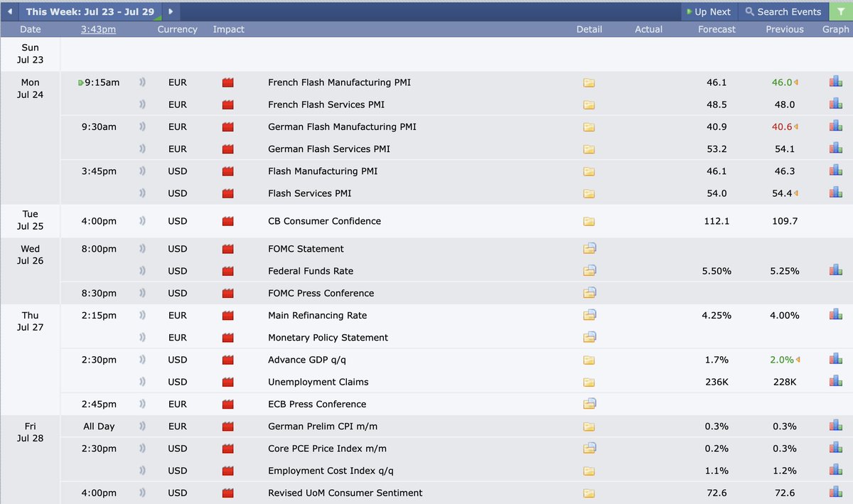This screenshot has height=504, width=853.
Task: Open detail folder for Core PCE Price Index
Action: pyautogui.click(x=589, y=449)
